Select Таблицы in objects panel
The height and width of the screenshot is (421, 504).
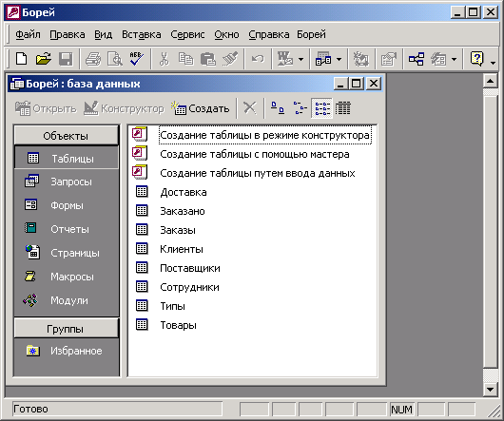click(67, 158)
